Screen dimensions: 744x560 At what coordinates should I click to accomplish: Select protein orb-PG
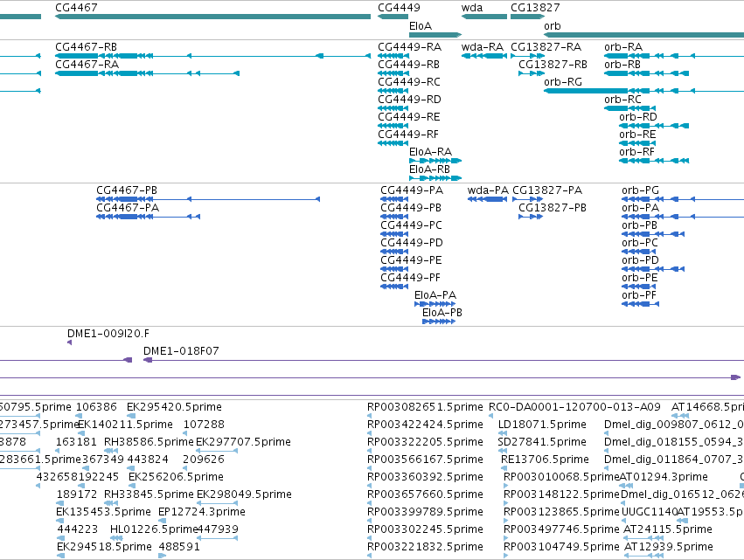click(x=683, y=199)
